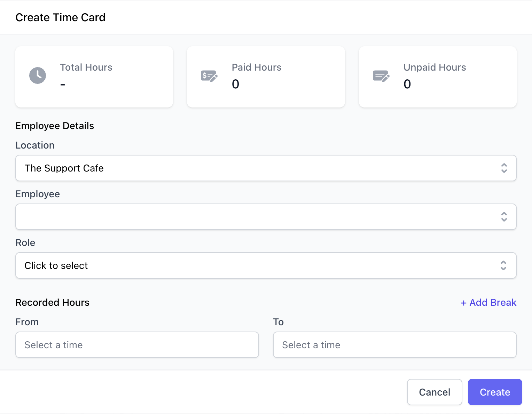Click the Total Hours dash value
This screenshot has width=532, height=414.
[x=63, y=85]
